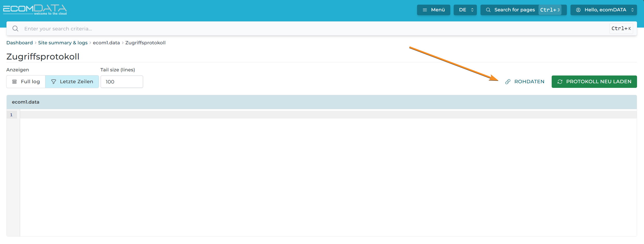Image resolution: width=644 pixels, height=244 pixels.
Task: Select the Letzte Zeilen view option
Action: point(72,82)
